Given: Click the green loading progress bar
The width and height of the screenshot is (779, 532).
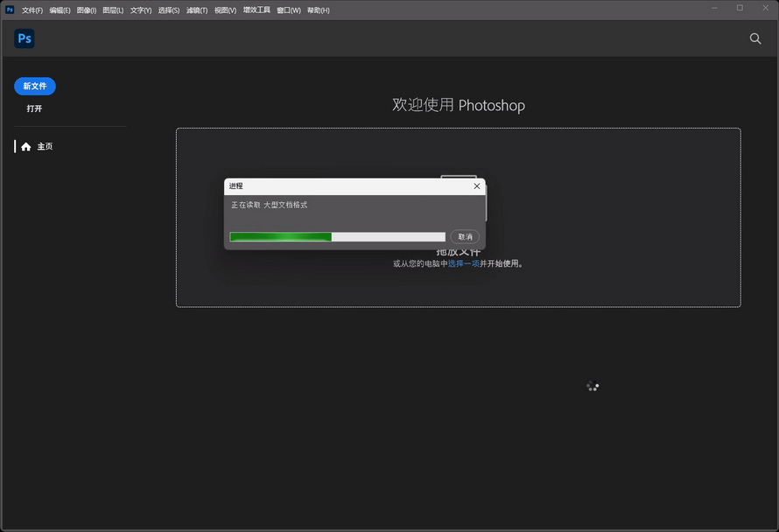Looking at the screenshot, I should pyautogui.click(x=337, y=237).
